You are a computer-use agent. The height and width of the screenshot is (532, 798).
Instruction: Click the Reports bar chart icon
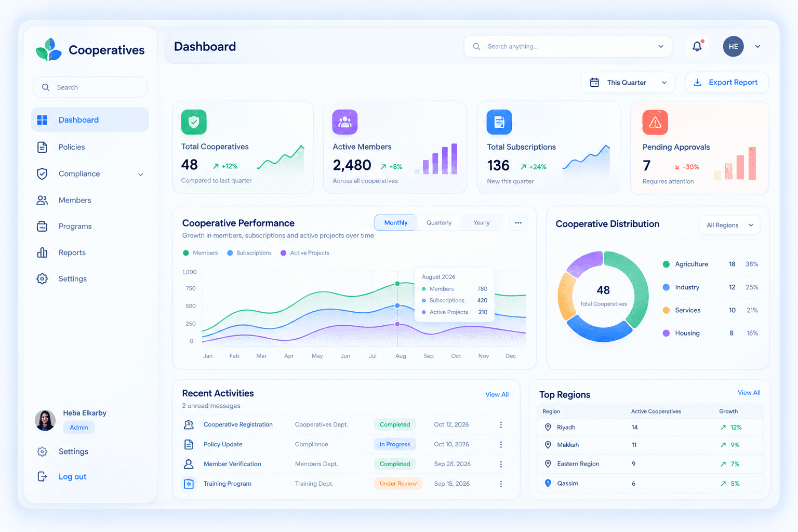click(x=42, y=252)
